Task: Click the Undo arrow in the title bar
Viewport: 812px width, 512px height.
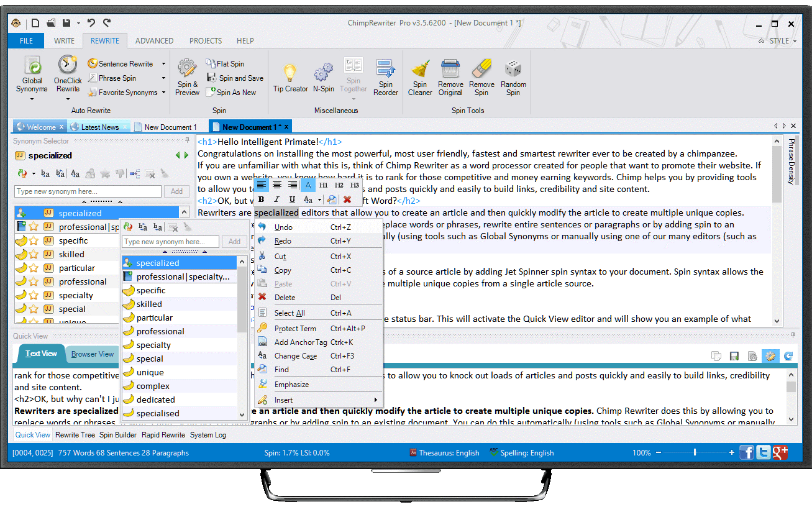Action: (91, 23)
